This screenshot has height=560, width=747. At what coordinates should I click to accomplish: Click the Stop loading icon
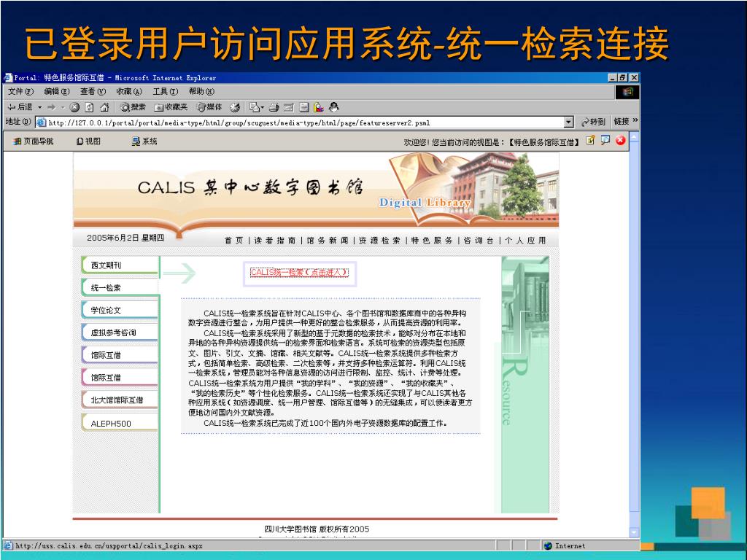pyautogui.click(x=74, y=107)
